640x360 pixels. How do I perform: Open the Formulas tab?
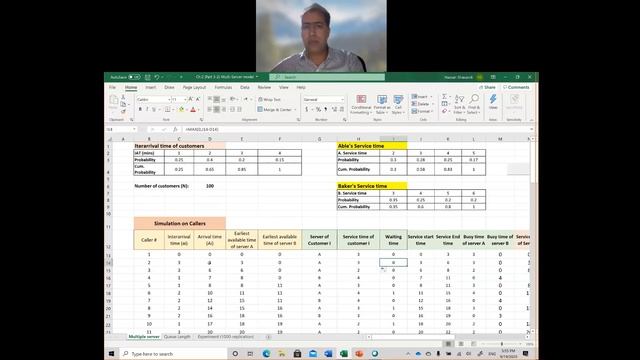point(223,87)
